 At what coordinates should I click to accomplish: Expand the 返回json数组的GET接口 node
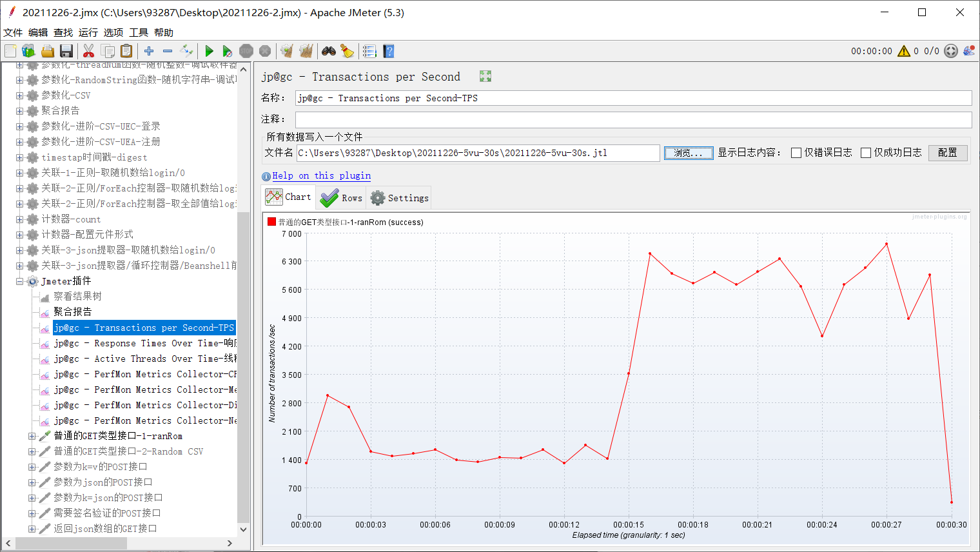point(32,529)
